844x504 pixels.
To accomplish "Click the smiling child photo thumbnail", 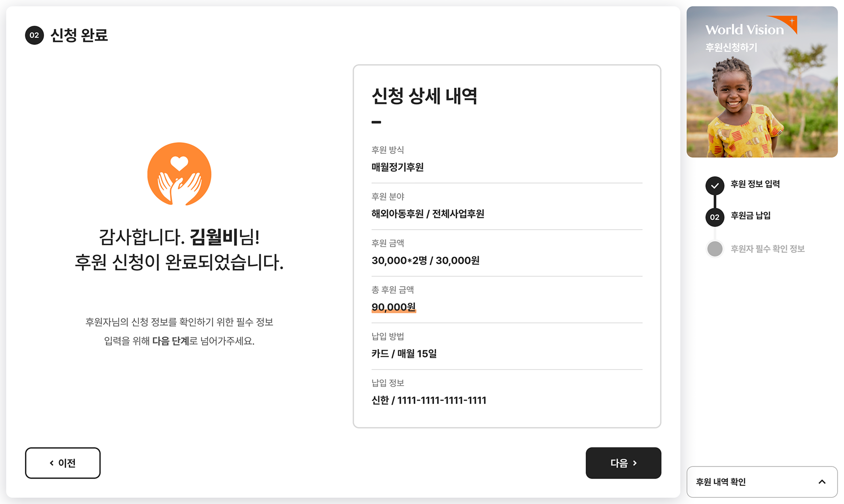I will 762,82.
